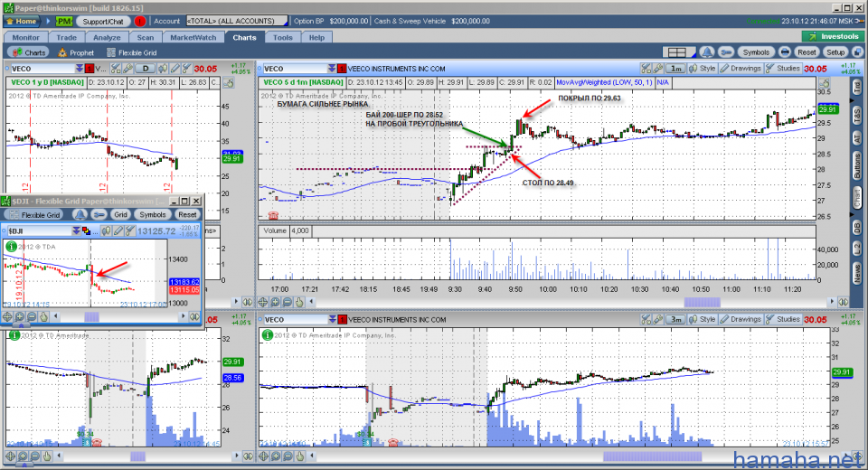Click the Investools button
This screenshot has width=868, height=470.
(x=833, y=36)
